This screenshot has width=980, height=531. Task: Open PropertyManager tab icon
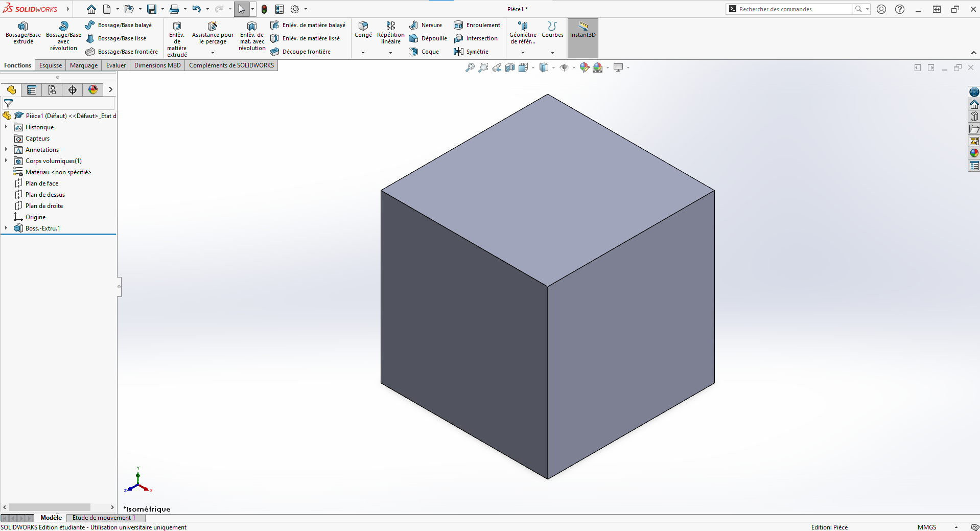(32, 90)
